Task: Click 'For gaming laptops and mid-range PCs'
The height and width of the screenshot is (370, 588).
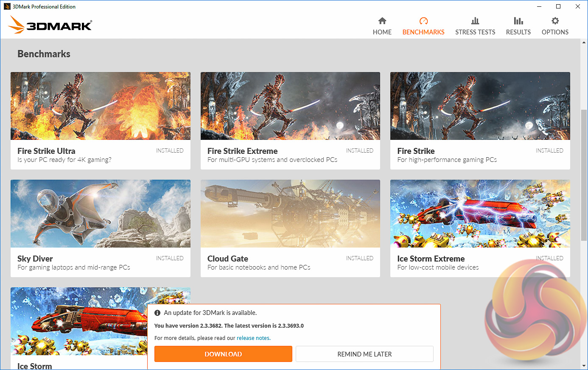Action: [74, 267]
